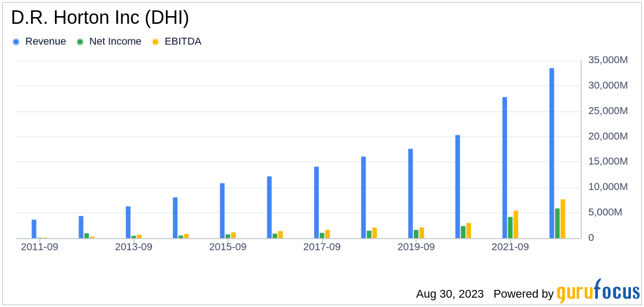The height and width of the screenshot is (307, 644).
Task: Click the Revenue bar between 2015-09 and 2017-09
Action: pos(270,208)
